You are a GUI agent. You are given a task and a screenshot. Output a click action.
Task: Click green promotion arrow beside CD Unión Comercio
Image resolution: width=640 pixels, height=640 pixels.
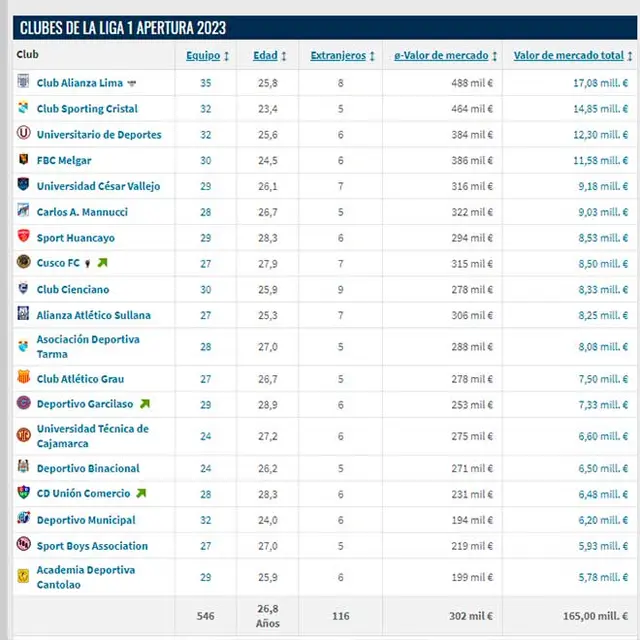(141, 493)
